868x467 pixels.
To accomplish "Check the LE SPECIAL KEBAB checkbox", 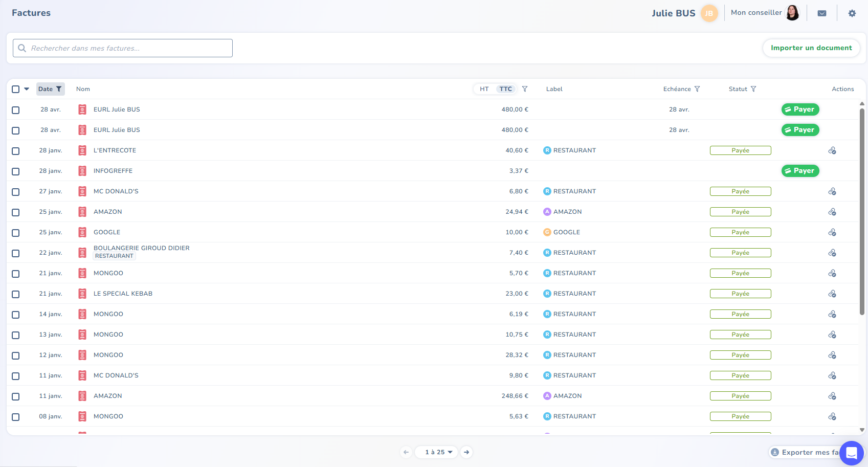I will [x=15, y=294].
